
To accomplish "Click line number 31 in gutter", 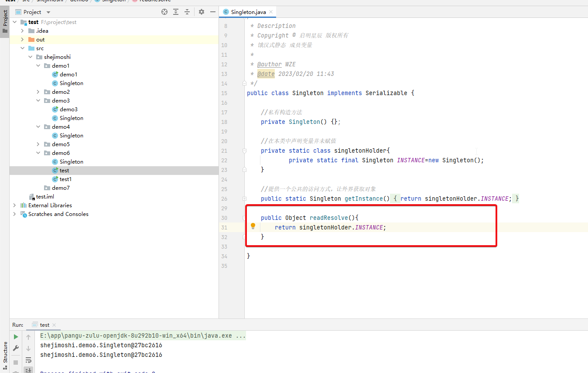I will [224, 227].
